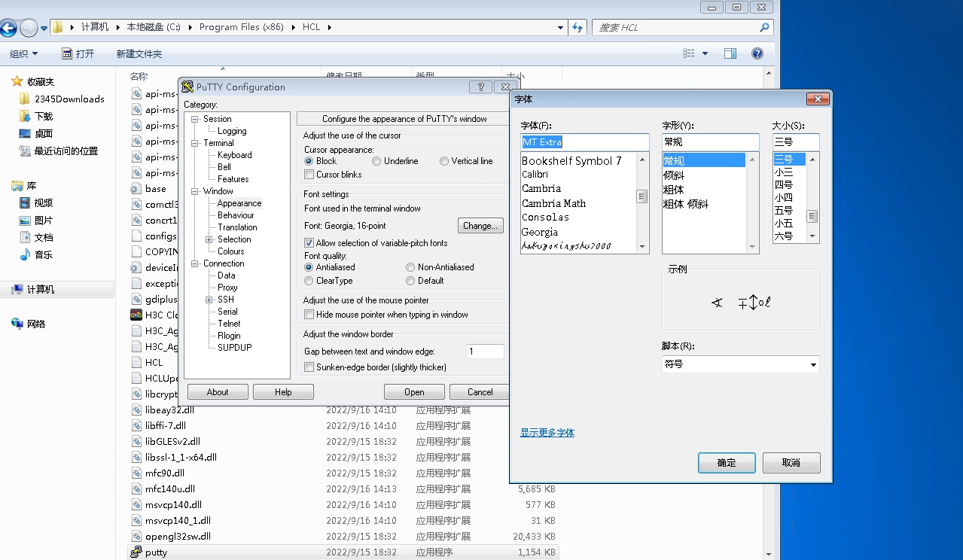
Task: Click the putty executable file icon
Action: click(x=136, y=552)
